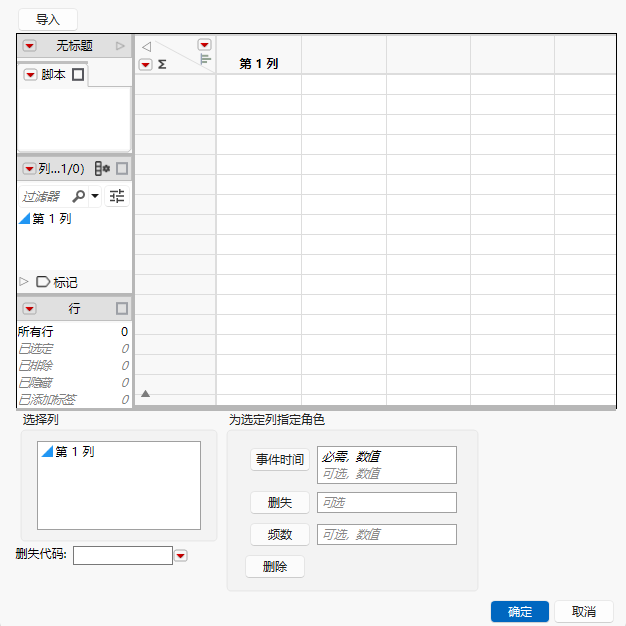Open the 脚本 red triangle menu
The image size is (626, 626).
(31, 75)
